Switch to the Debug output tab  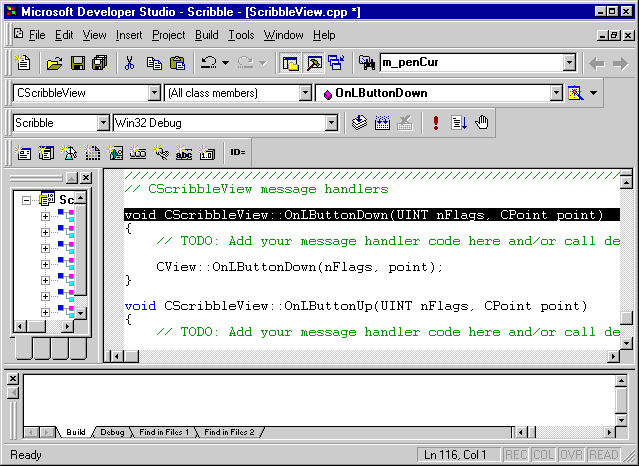point(112,432)
